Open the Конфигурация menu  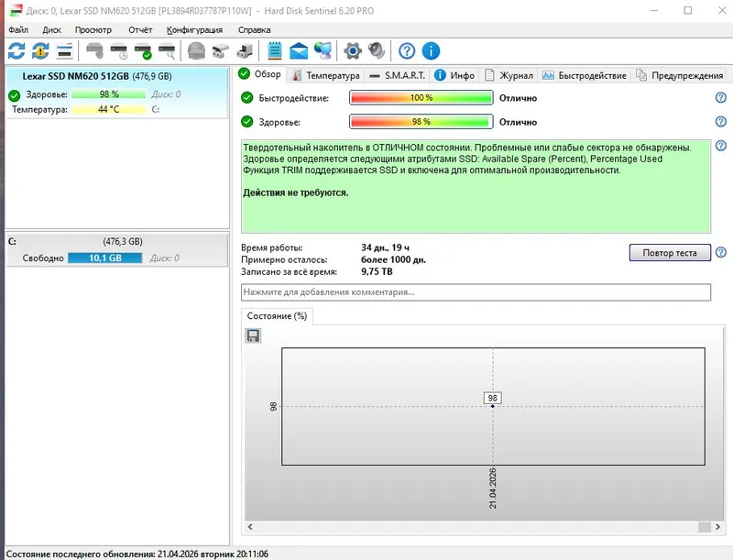(194, 30)
